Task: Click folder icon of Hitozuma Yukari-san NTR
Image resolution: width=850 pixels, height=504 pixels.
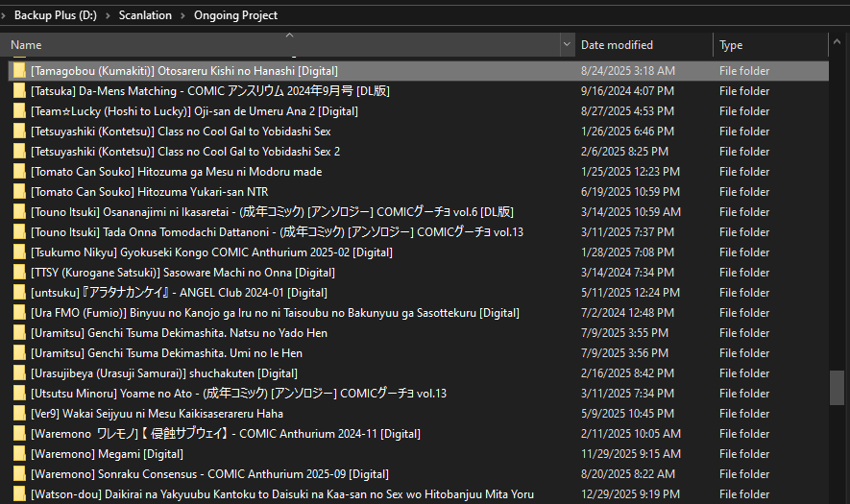Action: click(x=19, y=191)
